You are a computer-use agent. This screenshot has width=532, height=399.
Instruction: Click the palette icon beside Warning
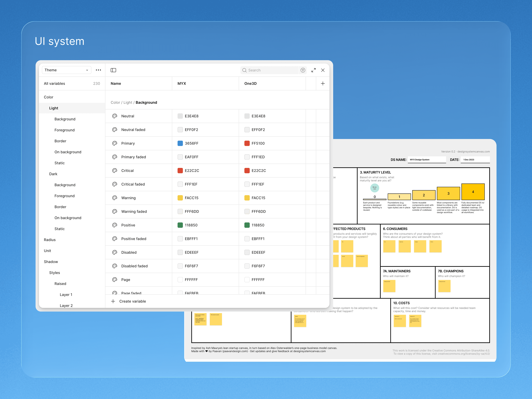pyautogui.click(x=115, y=198)
